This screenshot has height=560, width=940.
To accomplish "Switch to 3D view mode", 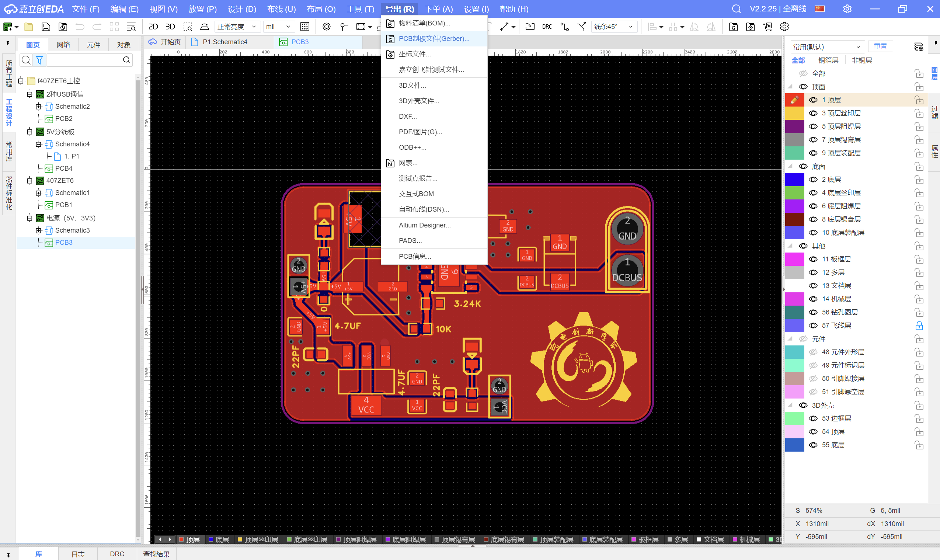I will click(x=170, y=27).
